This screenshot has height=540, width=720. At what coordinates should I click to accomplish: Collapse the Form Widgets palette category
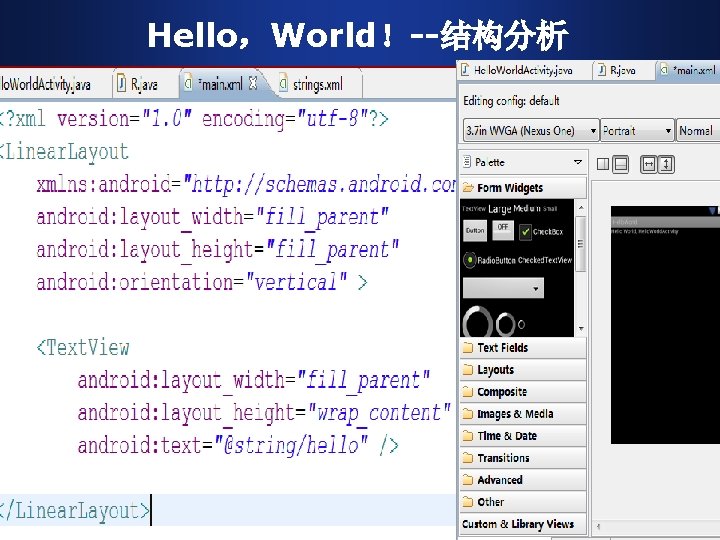click(523, 188)
